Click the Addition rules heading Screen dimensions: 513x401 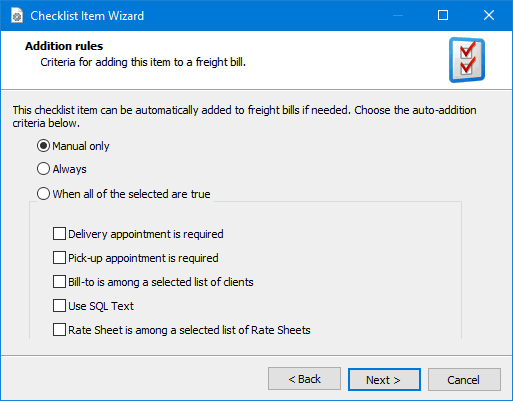point(64,46)
